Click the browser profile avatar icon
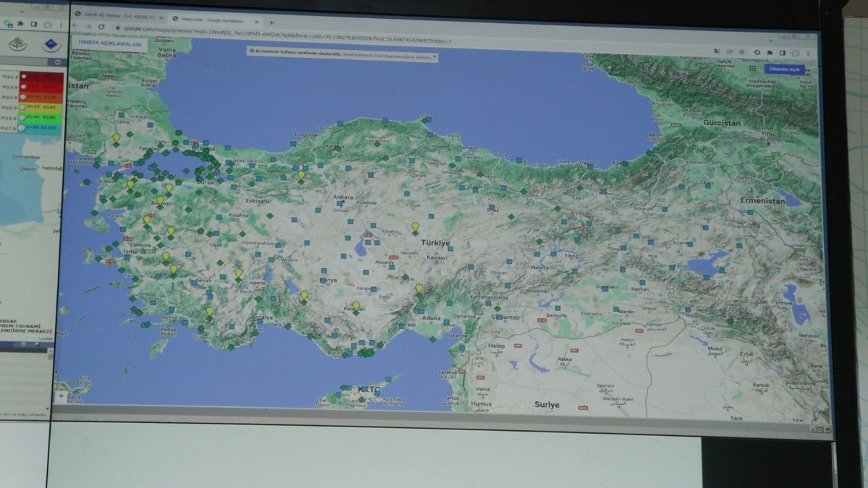Screen dimensions: 868x488 (x=794, y=52)
